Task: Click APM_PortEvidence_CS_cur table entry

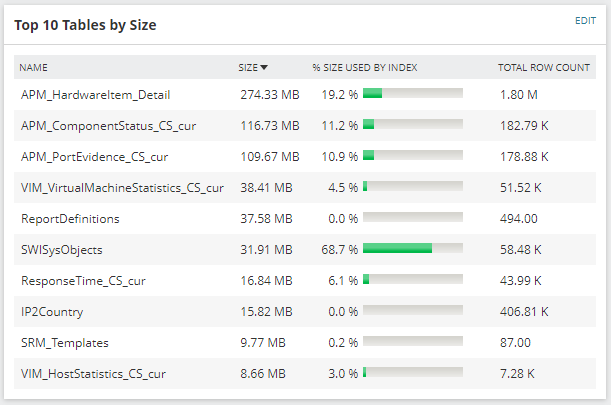Action: point(94,157)
